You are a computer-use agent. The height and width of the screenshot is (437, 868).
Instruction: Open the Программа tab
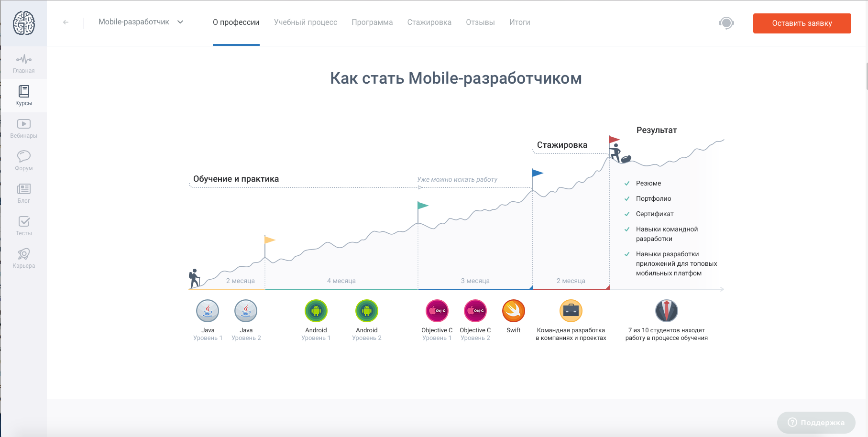click(x=372, y=22)
